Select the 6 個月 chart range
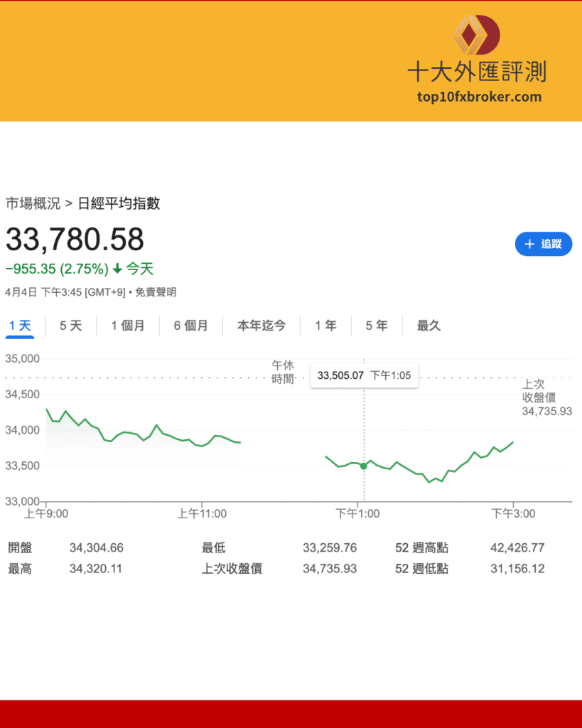This screenshot has width=582, height=728. click(190, 326)
